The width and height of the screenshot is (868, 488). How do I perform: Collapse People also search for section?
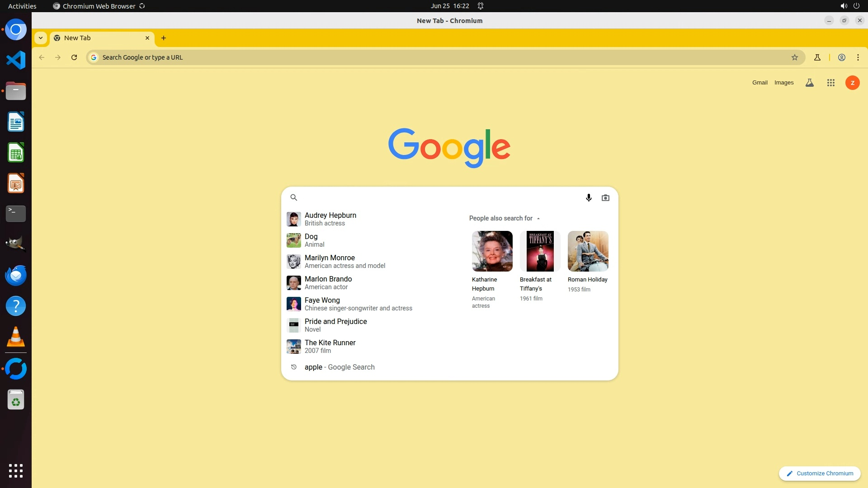(x=538, y=218)
